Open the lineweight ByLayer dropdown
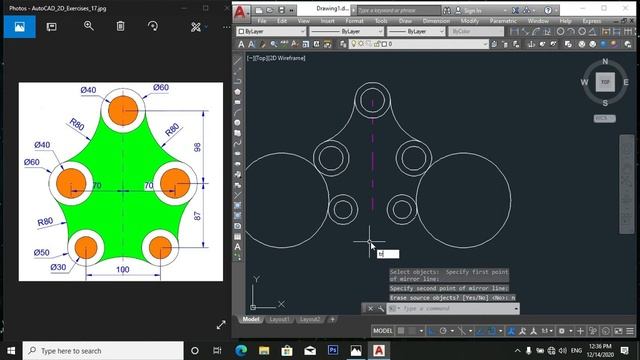 point(416,31)
